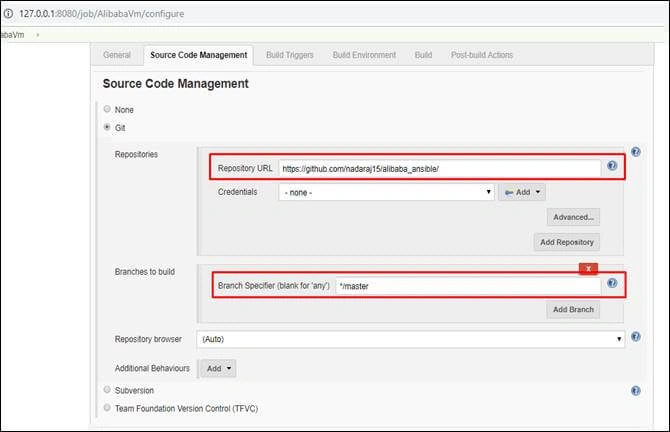Switch to the General tab
Screen dimensions: 670x432
click(x=117, y=55)
